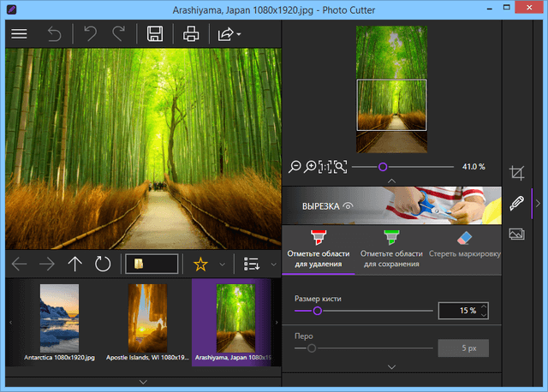Open the sort options dropdown arrow
548x392 pixels.
coord(274,264)
